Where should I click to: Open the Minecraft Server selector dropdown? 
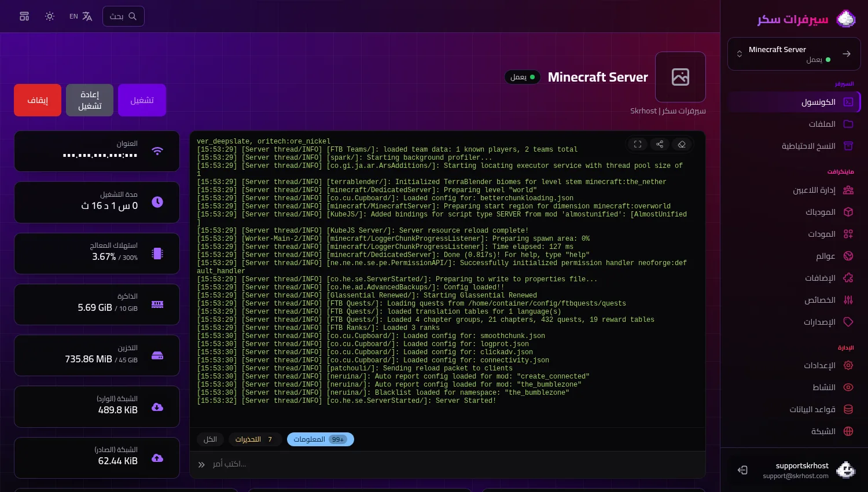(794, 54)
